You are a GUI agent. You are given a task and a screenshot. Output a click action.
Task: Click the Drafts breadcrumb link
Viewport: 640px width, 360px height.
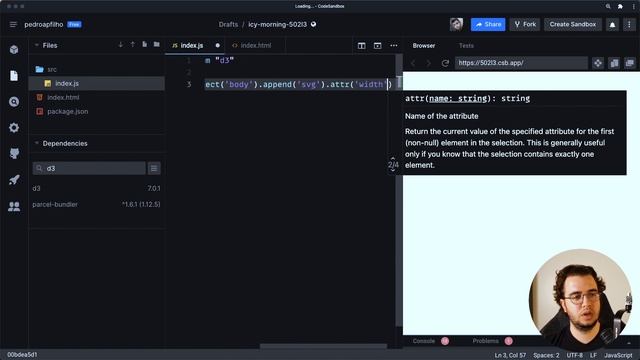pyautogui.click(x=228, y=24)
